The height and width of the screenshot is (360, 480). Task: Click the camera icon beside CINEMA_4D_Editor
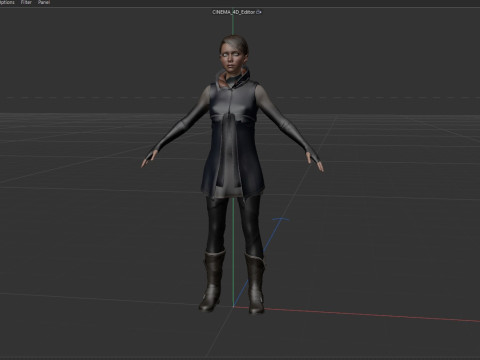point(259,12)
